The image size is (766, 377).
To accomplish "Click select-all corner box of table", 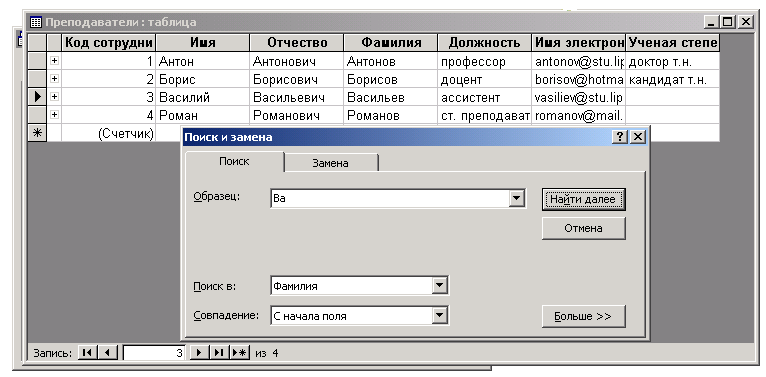I will click(37, 42).
